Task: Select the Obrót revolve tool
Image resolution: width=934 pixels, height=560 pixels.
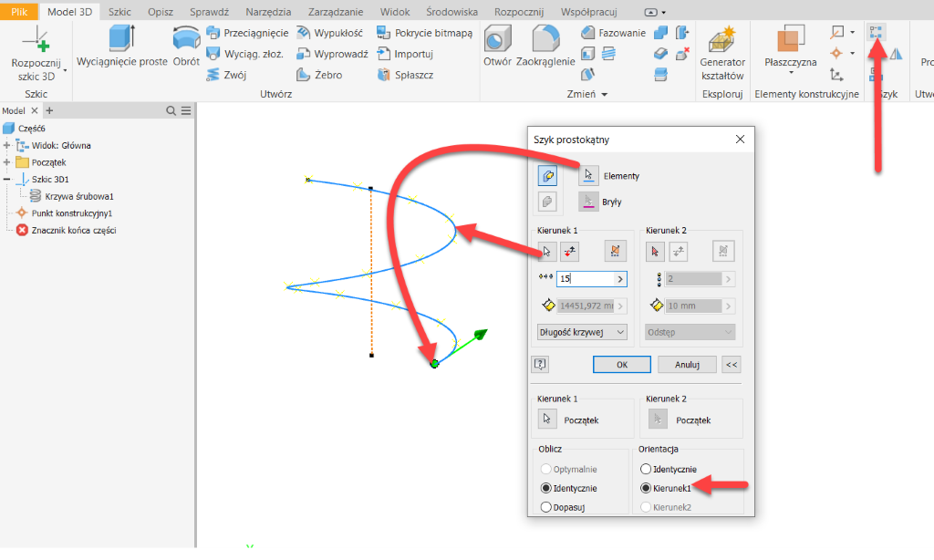Action: tap(187, 39)
